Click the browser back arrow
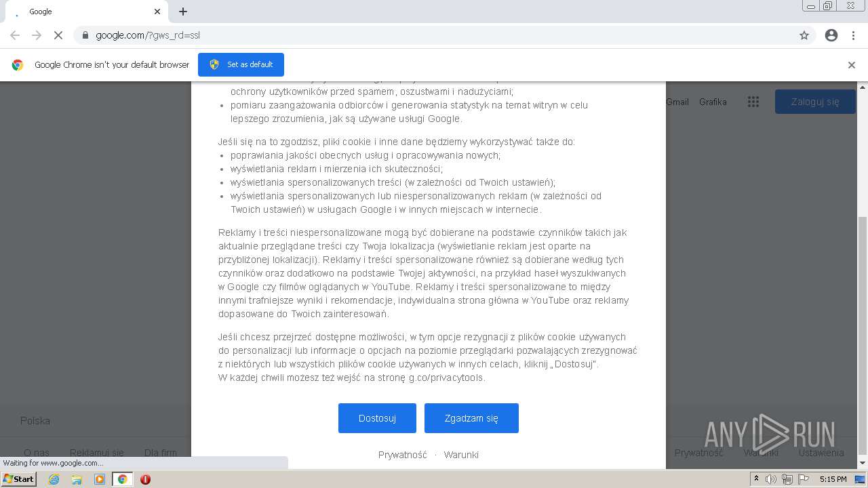Screen dimensions: 868x488 (x=15, y=35)
